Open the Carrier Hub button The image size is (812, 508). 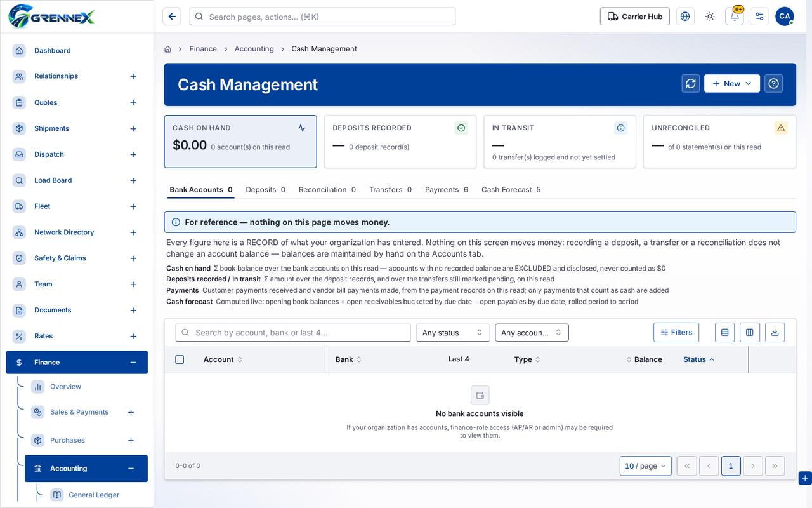point(635,17)
